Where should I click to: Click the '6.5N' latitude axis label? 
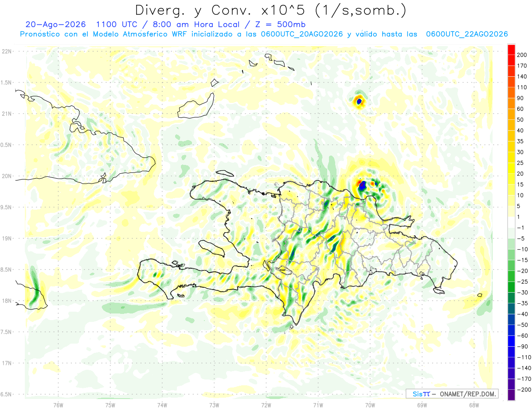point(6,394)
